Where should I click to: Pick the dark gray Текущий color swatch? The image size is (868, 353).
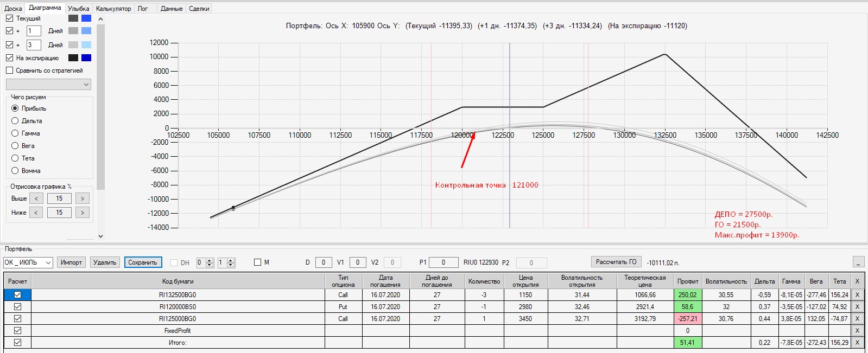73,18
